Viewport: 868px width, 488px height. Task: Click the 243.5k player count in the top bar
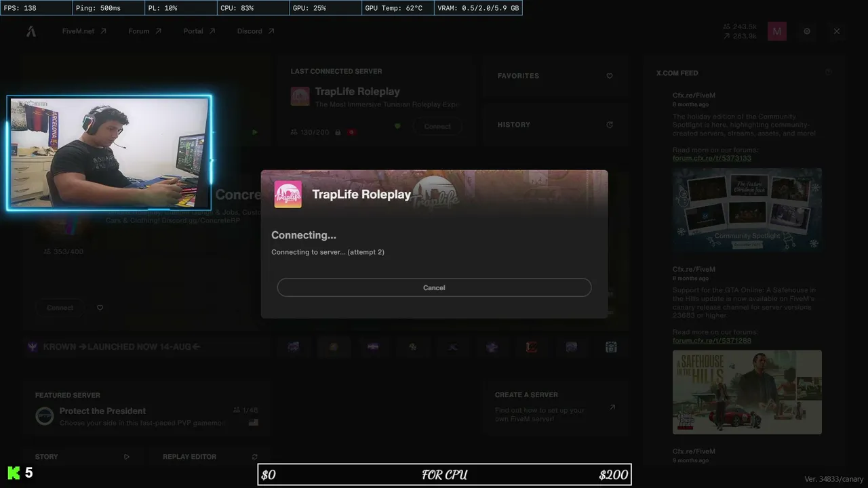tap(741, 26)
